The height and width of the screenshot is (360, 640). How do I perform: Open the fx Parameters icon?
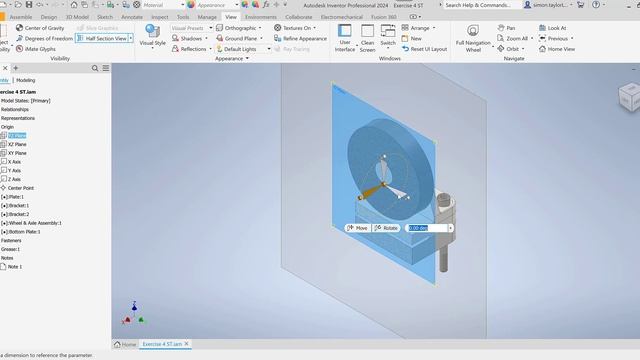tap(266, 5)
